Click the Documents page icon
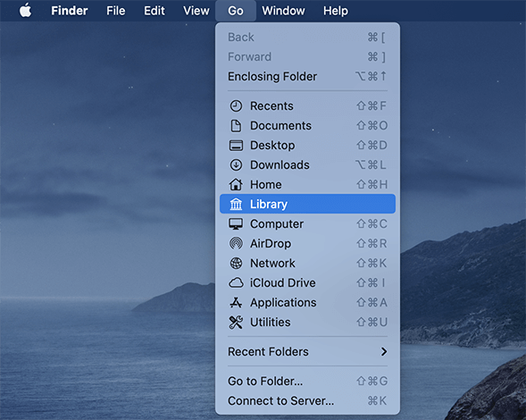Image resolution: width=526 pixels, height=420 pixels. [x=236, y=126]
